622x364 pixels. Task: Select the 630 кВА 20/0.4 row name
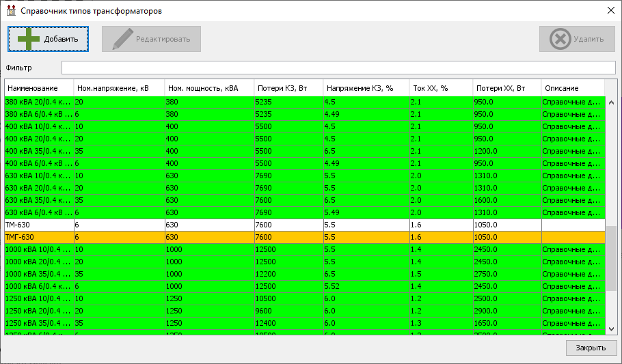coord(39,188)
